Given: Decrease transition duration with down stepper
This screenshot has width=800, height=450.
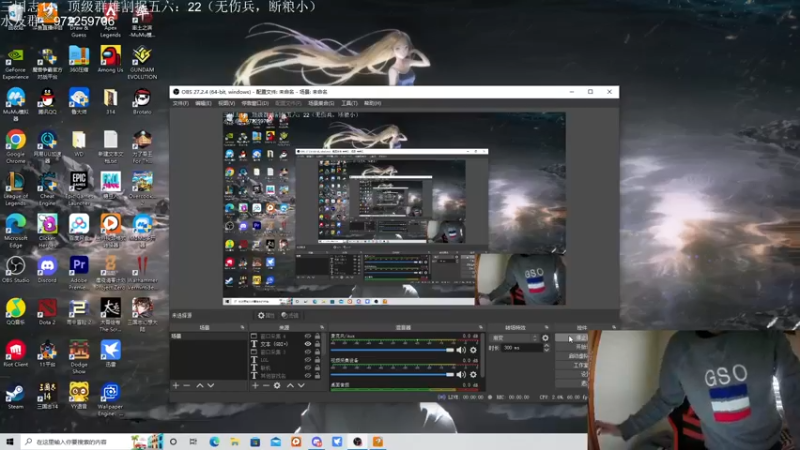Looking at the screenshot, I should click(x=546, y=351).
